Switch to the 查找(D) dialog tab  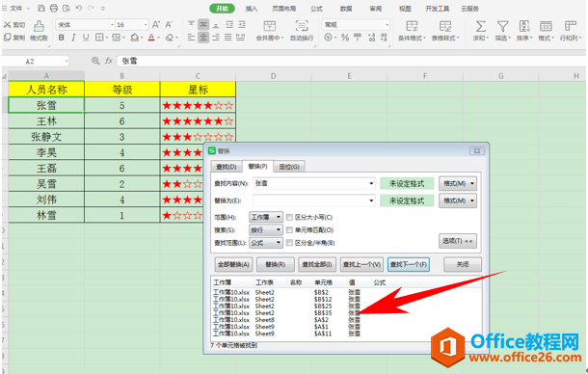227,167
